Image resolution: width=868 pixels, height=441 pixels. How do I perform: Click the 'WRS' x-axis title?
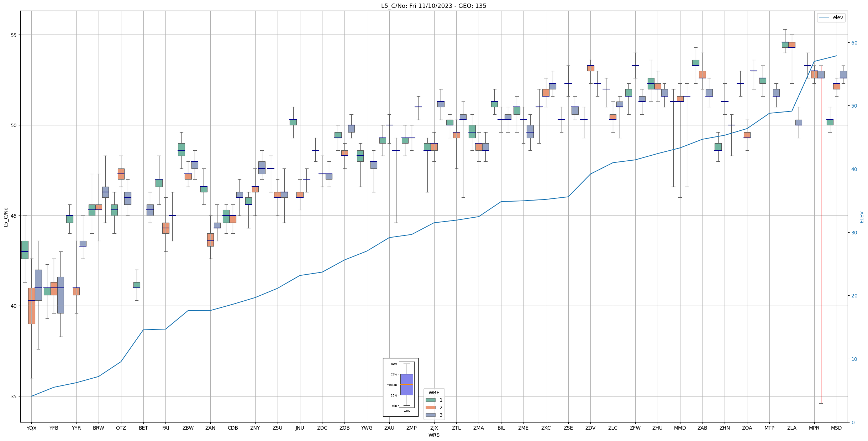pos(434,435)
